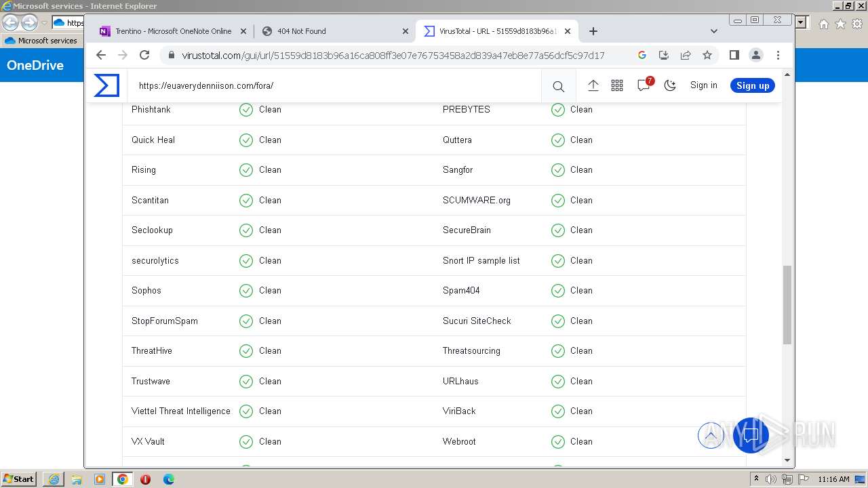Open Chrome side panel icon
The height and width of the screenshot is (488, 868).
[x=734, y=56]
